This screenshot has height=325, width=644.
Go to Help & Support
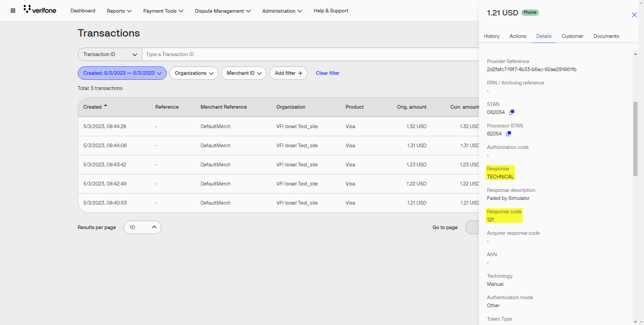pyautogui.click(x=331, y=11)
